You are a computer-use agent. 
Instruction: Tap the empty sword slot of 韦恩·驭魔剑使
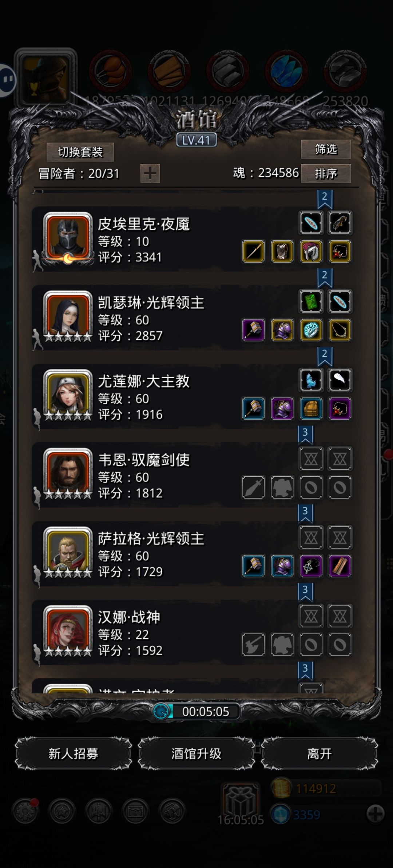pyautogui.click(x=253, y=487)
